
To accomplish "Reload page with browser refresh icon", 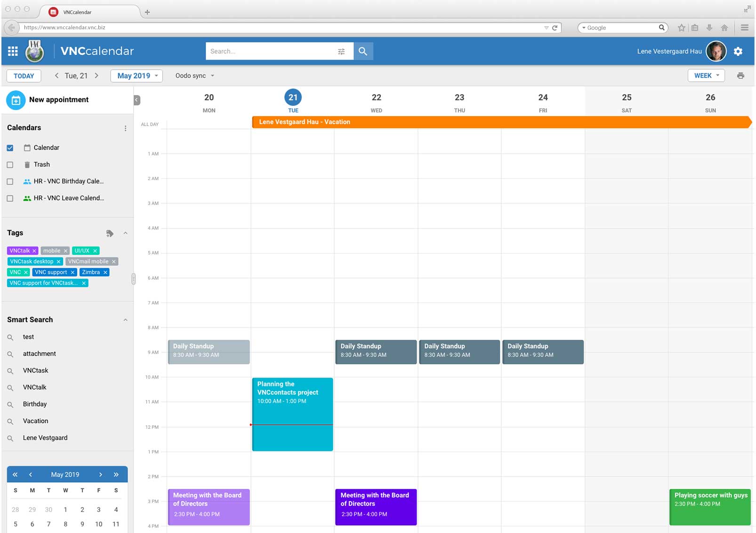I will click(x=555, y=28).
